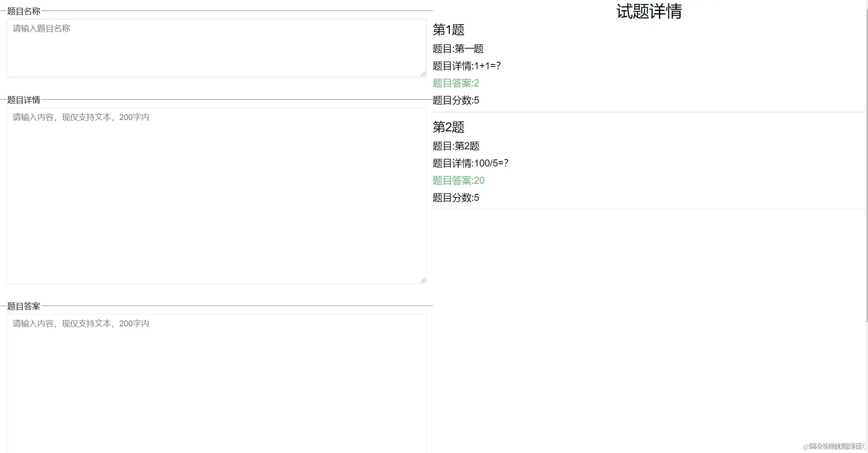Click the resize handle of 题目详情 textarea
Viewport: 868px width, 453px height.
tap(423, 279)
